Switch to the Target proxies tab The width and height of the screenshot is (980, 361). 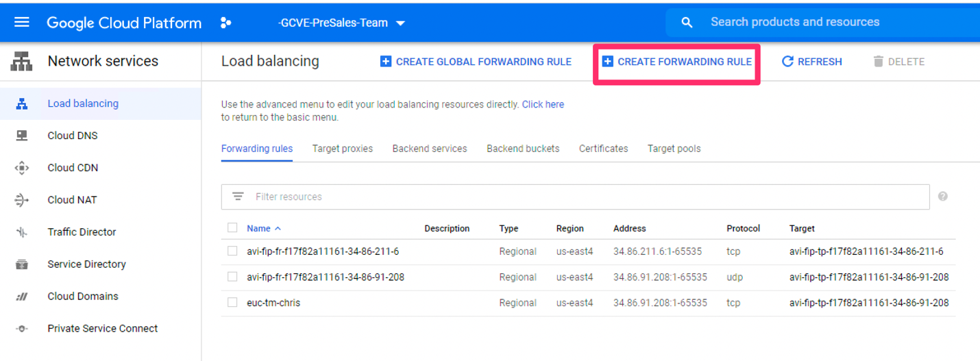pyautogui.click(x=342, y=149)
